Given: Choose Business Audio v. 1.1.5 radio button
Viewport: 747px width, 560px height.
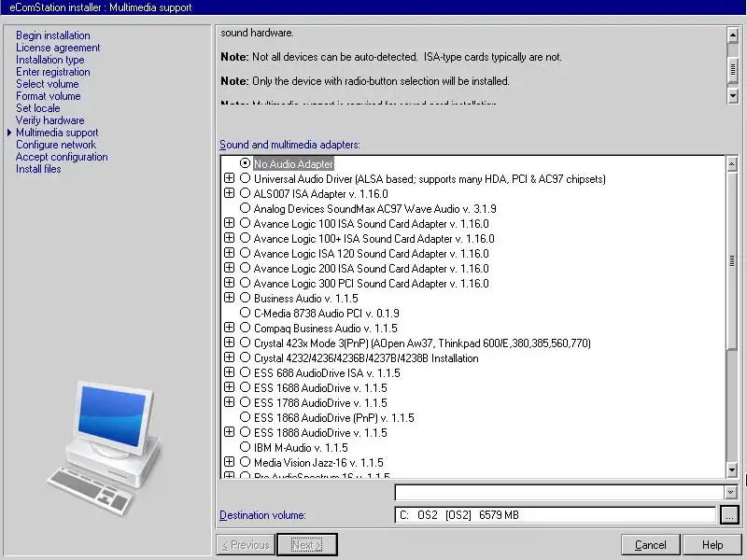Looking at the screenshot, I should pos(245,298).
